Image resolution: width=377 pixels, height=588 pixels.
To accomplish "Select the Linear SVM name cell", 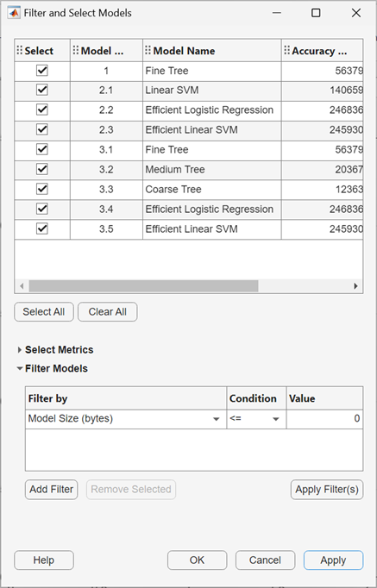I will click(x=212, y=90).
